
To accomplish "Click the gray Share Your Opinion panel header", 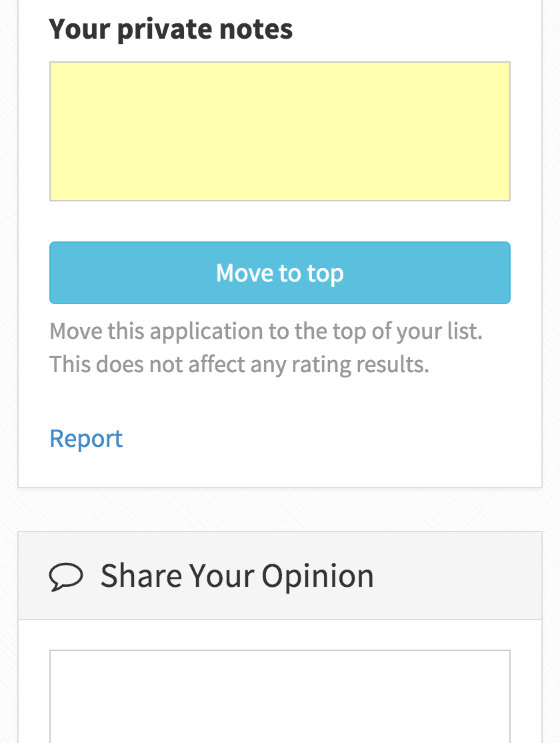I will (x=280, y=576).
